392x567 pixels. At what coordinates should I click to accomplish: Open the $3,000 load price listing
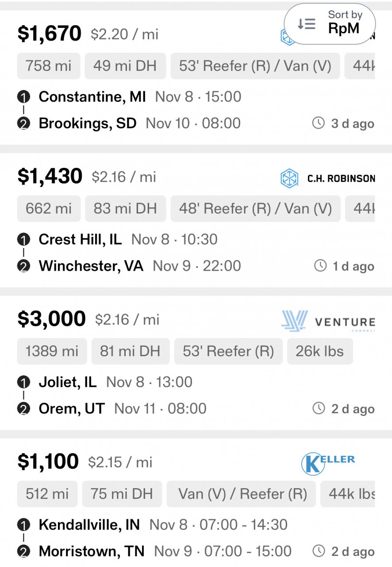coord(51,319)
